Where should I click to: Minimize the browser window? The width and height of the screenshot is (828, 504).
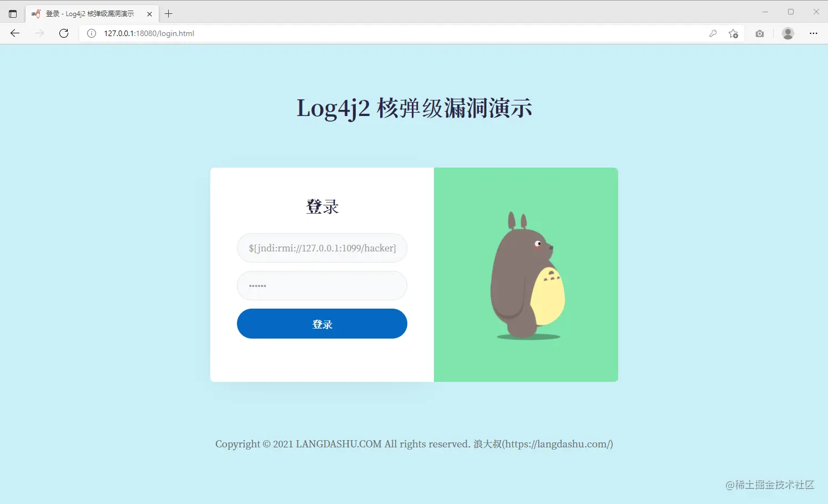[x=765, y=12]
